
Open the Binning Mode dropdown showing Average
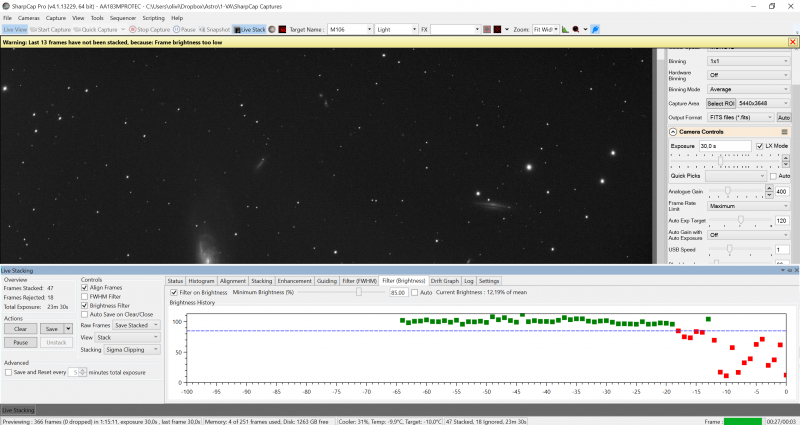pyautogui.click(x=748, y=89)
